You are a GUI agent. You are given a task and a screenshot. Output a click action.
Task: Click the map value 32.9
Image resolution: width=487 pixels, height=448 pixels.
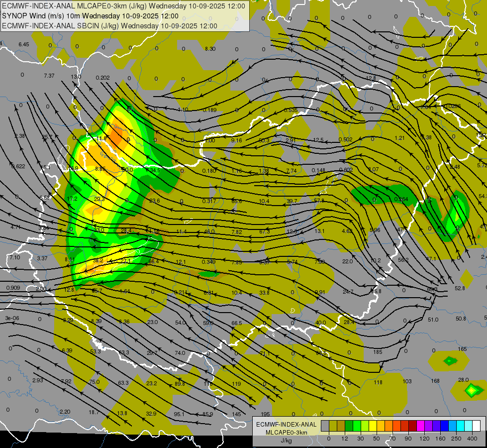click(x=151, y=414)
